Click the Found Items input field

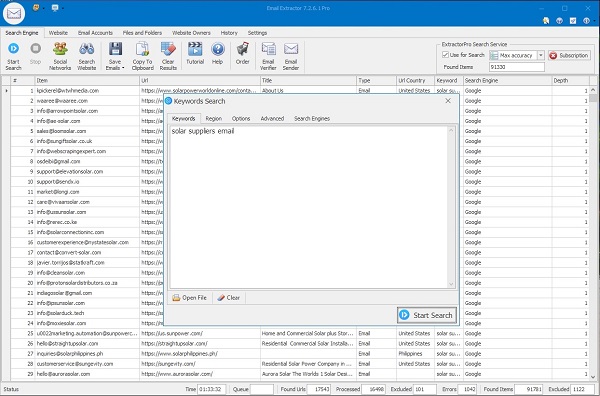(x=517, y=67)
